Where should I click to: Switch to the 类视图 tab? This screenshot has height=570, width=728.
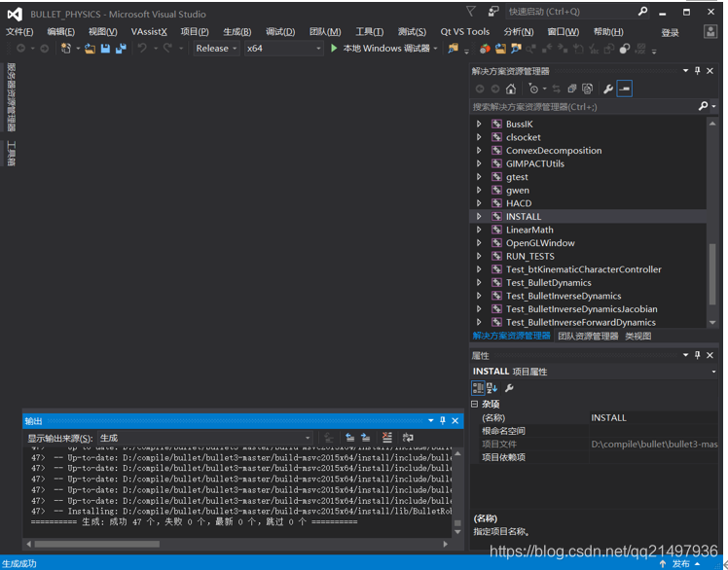click(638, 337)
